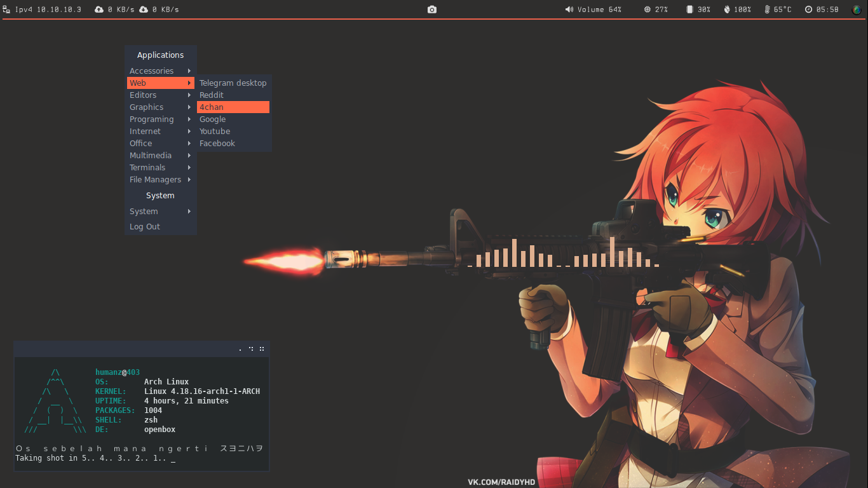Open Reddit from the Web submenu
Viewport: 868px width, 488px height.
coord(233,95)
